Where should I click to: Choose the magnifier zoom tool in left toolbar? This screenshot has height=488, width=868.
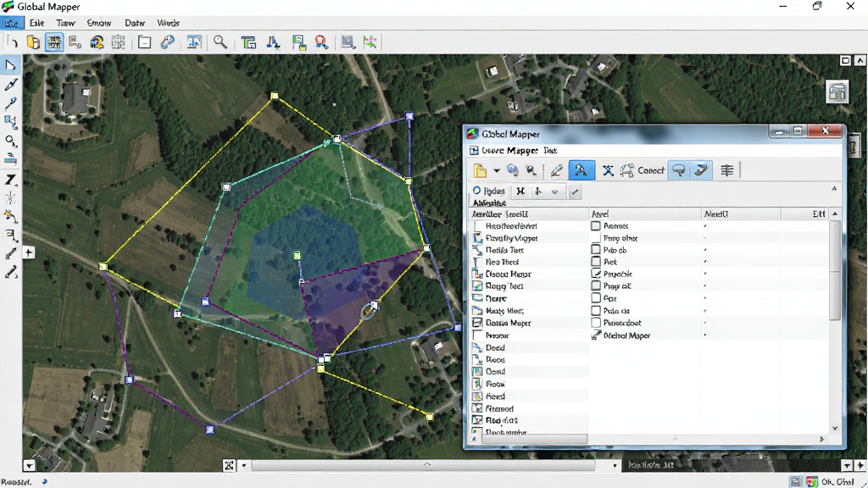click(10, 141)
